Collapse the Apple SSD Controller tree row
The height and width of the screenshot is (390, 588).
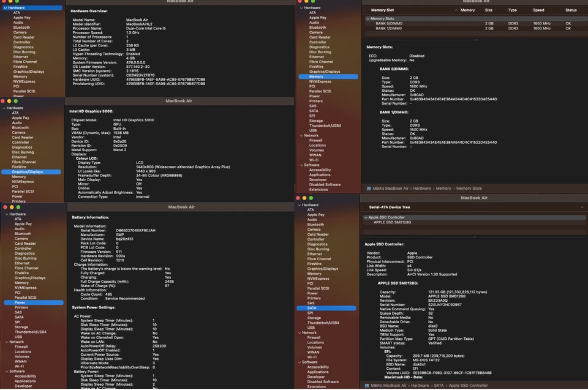[x=366, y=217]
